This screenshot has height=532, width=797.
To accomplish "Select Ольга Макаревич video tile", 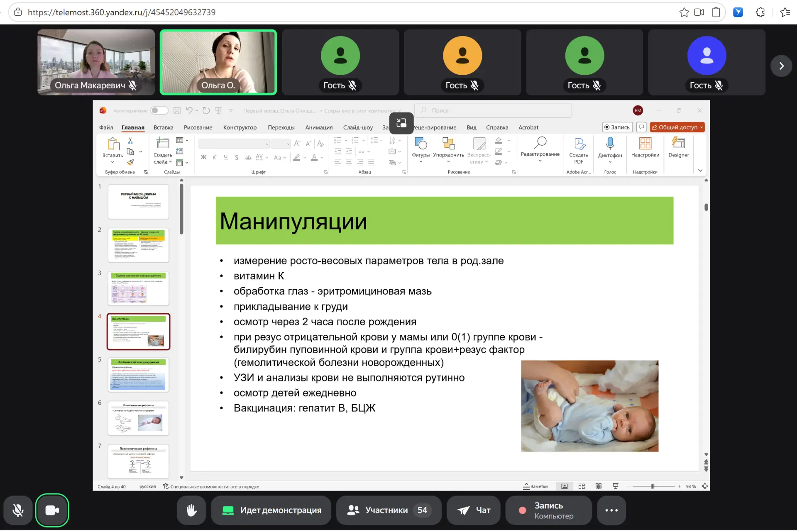I will tap(96, 62).
